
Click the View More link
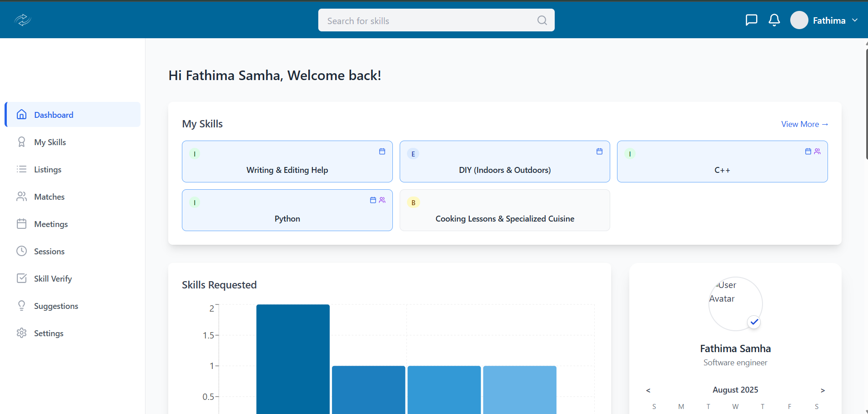coord(804,124)
